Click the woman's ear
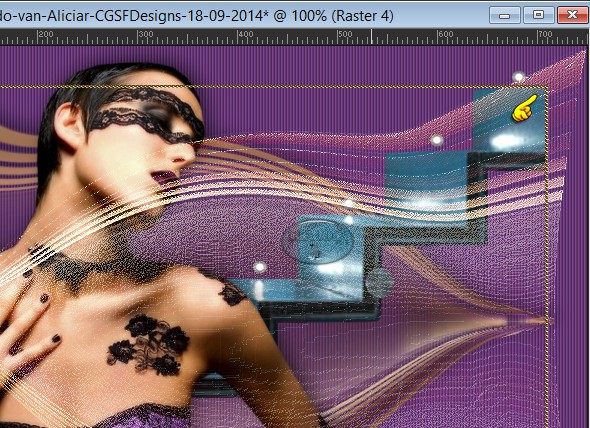Viewport: 590px width, 428px height. (70, 122)
